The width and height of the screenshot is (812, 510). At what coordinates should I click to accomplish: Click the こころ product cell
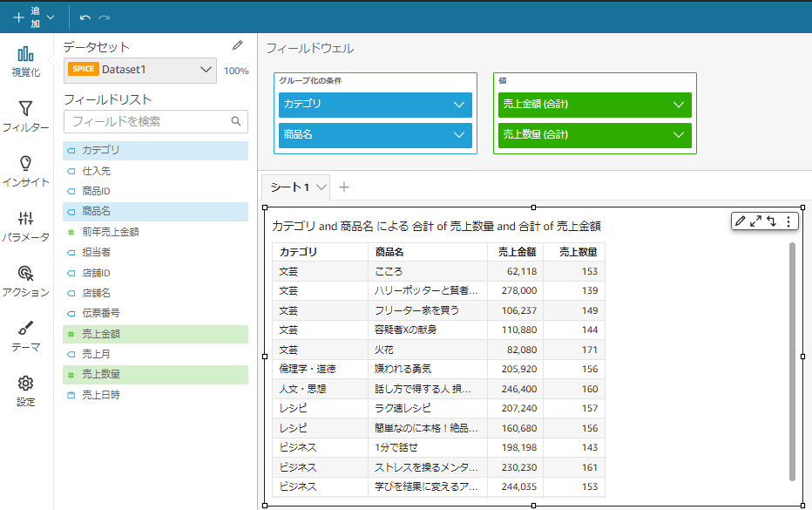(428, 272)
